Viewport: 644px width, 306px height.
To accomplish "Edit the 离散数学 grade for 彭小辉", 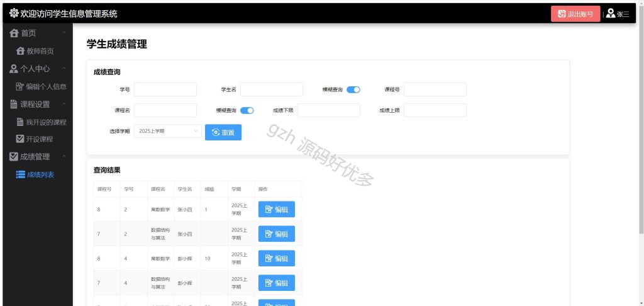I will (277, 258).
